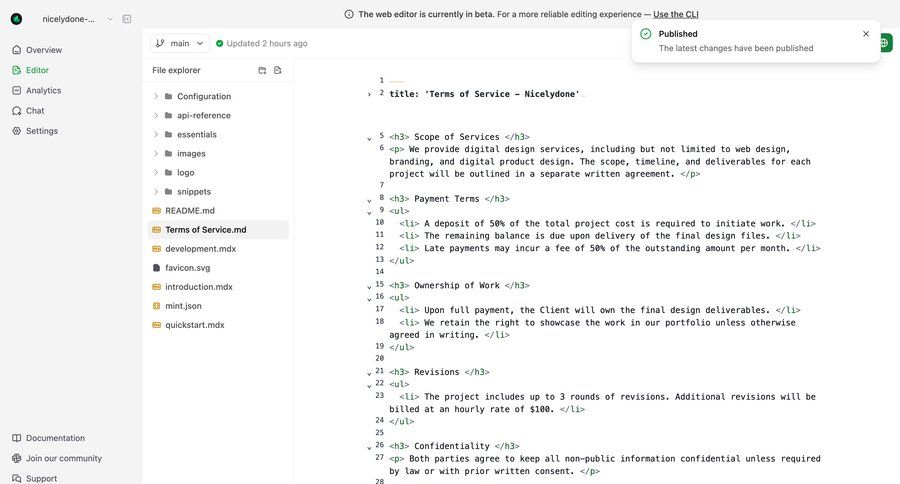Open the nicelydone project switcher dropdown
This screenshot has width=900, height=484.
tap(77, 19)
